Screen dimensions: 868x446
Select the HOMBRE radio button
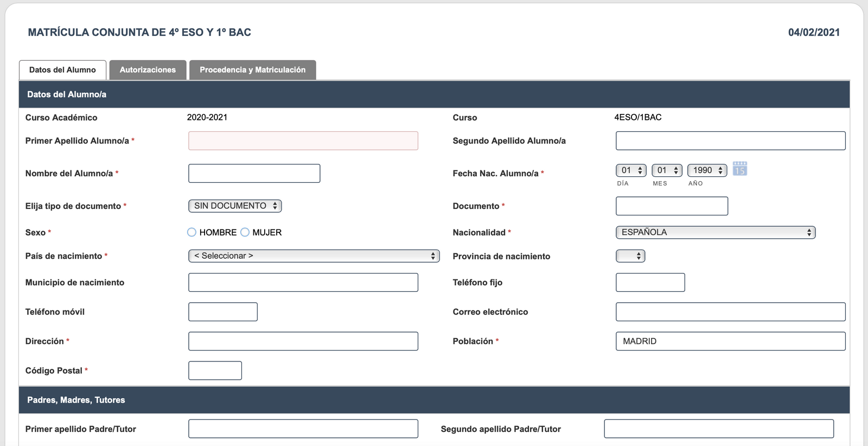tap(192, 232)
